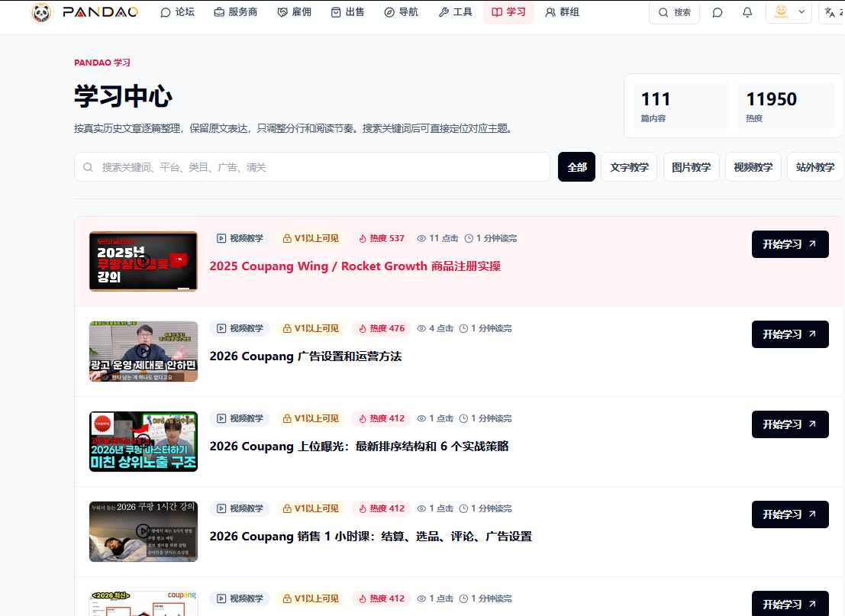This screenshot has height=616, width=845.
Task: Open the notifications bell icon
Action: point(747,12)
